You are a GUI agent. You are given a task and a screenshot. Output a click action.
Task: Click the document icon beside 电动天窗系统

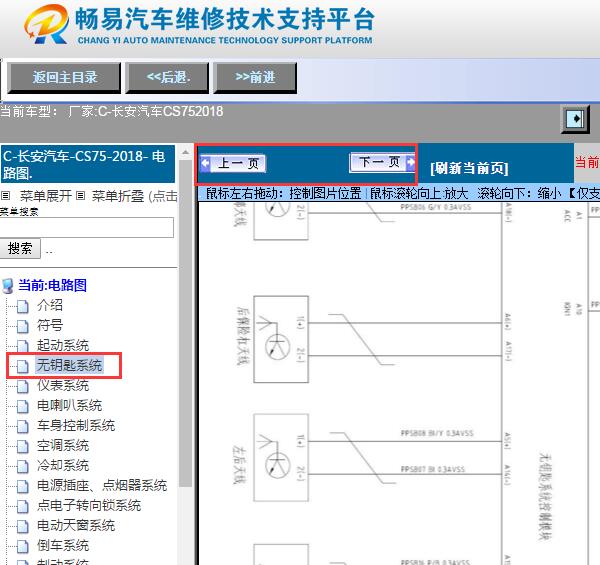23,527
